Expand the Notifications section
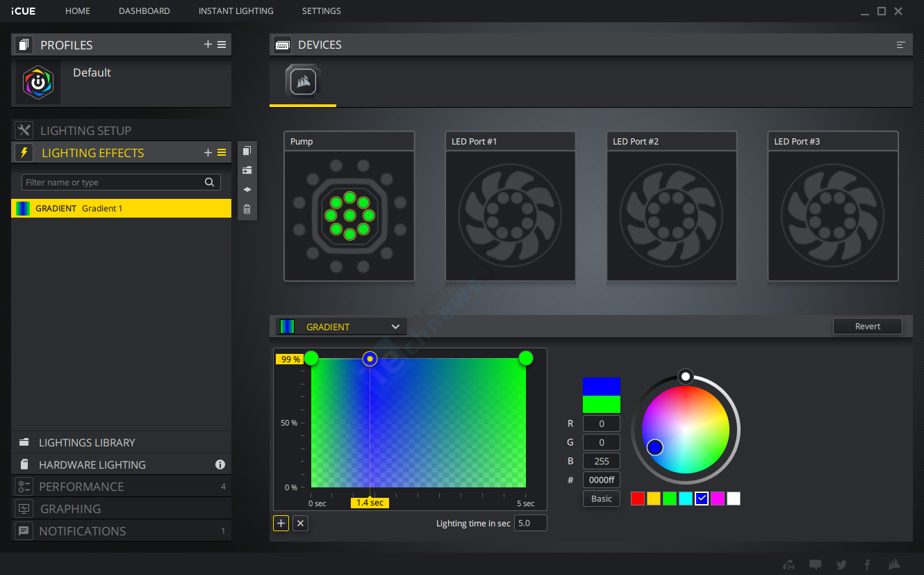The width and height of the screenshot is (924, 575). [121, 531]
